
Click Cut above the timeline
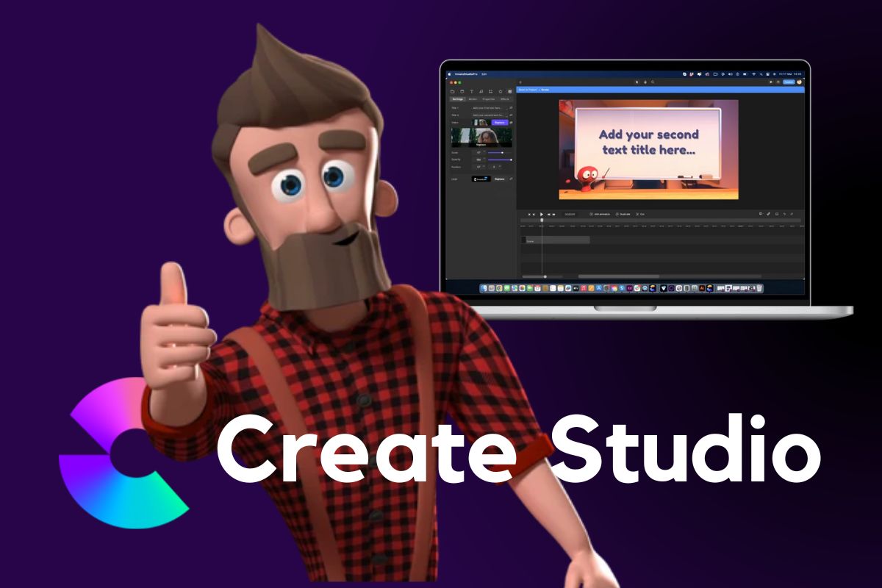[x=640, y=214]
